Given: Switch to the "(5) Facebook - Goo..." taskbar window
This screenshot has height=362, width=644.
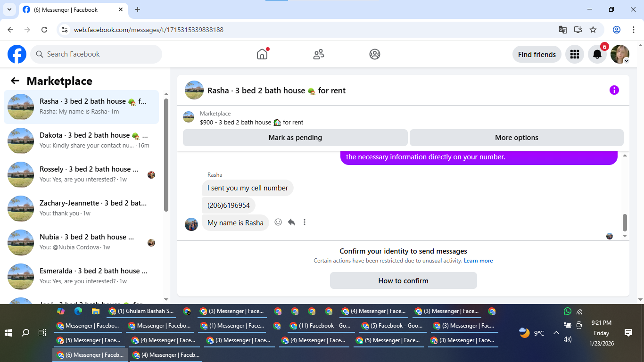Looking at the screenshot, I should pyautogui.click(x=392, y=326).
